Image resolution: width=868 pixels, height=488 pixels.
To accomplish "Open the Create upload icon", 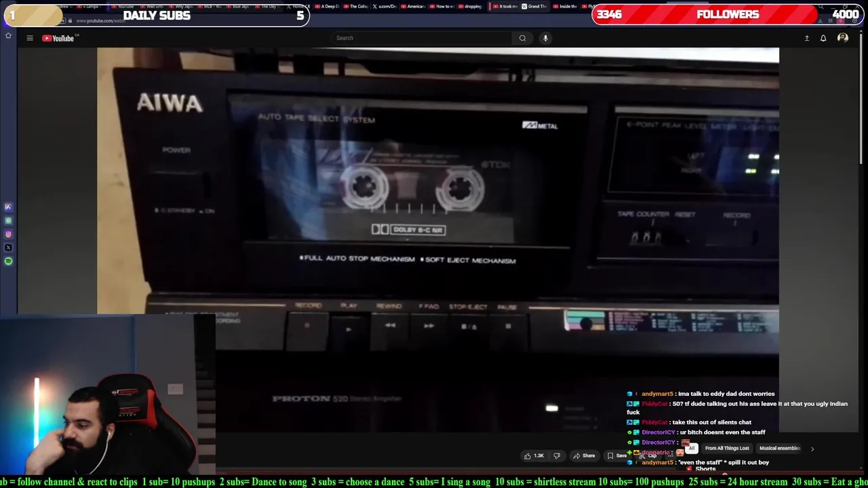I will (807, 38).
